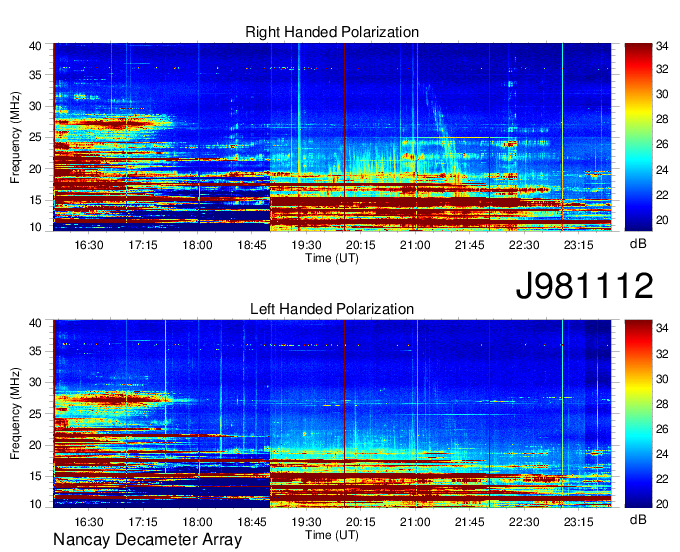Click the 20 dB label on the bottom colorbar
Screen dimensions: 680x552
click(x=662, y=503)
